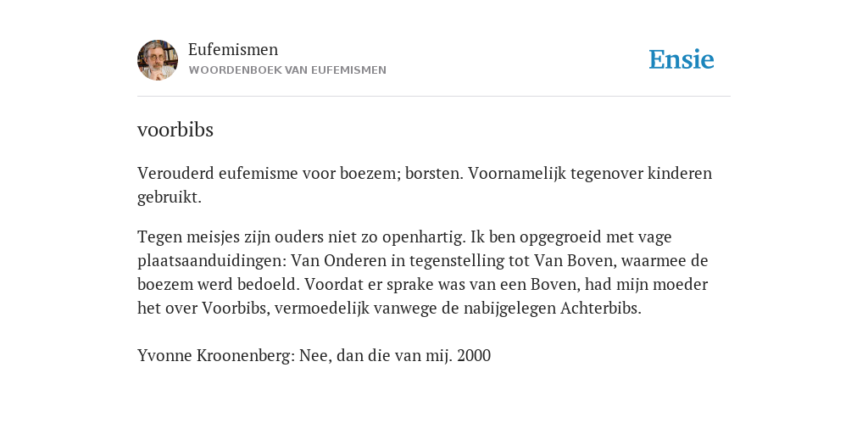
Task: Click the year 2000 in the citation
Action: point(474,356)
